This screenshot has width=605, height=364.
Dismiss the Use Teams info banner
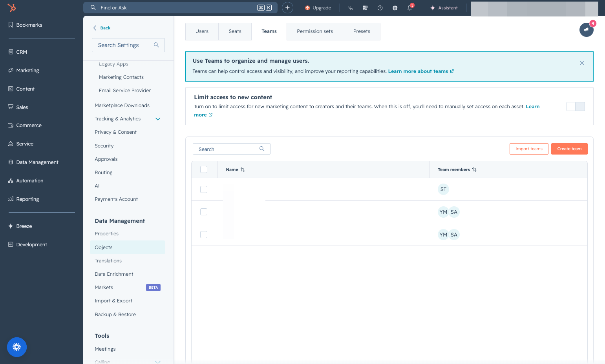click(582, 63)
